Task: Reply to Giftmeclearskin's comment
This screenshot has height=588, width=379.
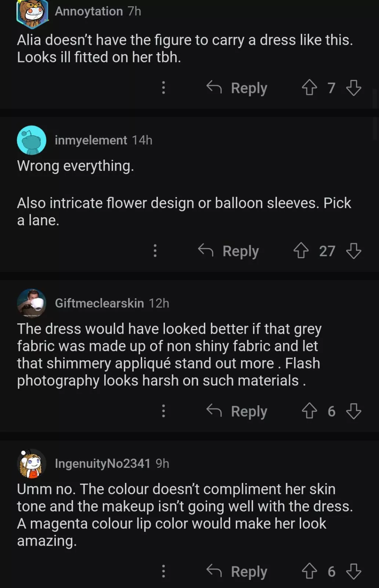Action: [237, 411]
